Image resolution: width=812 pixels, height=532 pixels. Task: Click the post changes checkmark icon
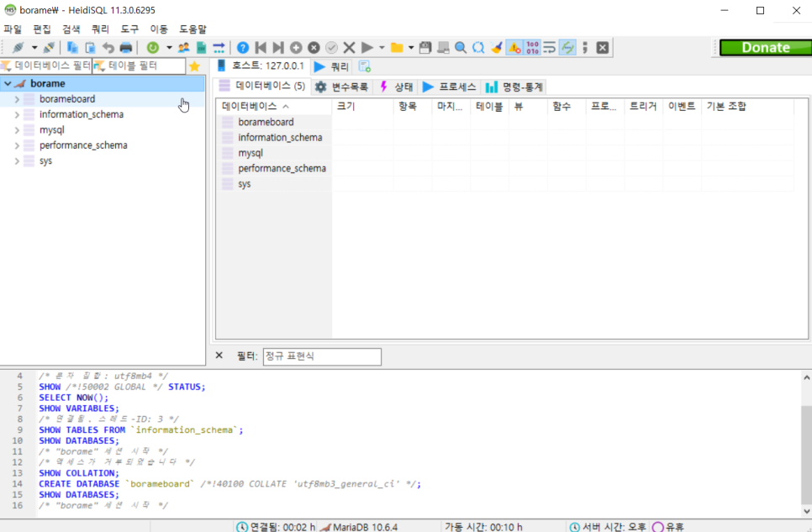[x=331, y=48]
